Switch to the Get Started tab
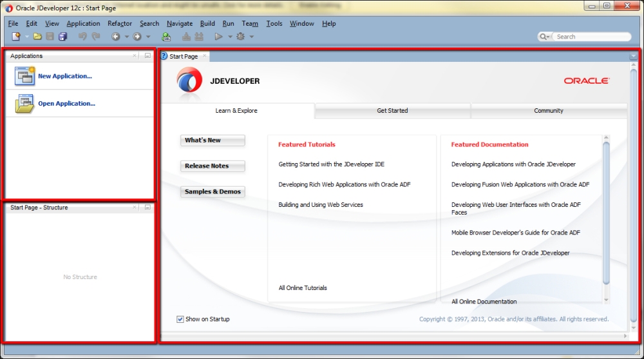This screenshot has height=359, width=644. 392,111
